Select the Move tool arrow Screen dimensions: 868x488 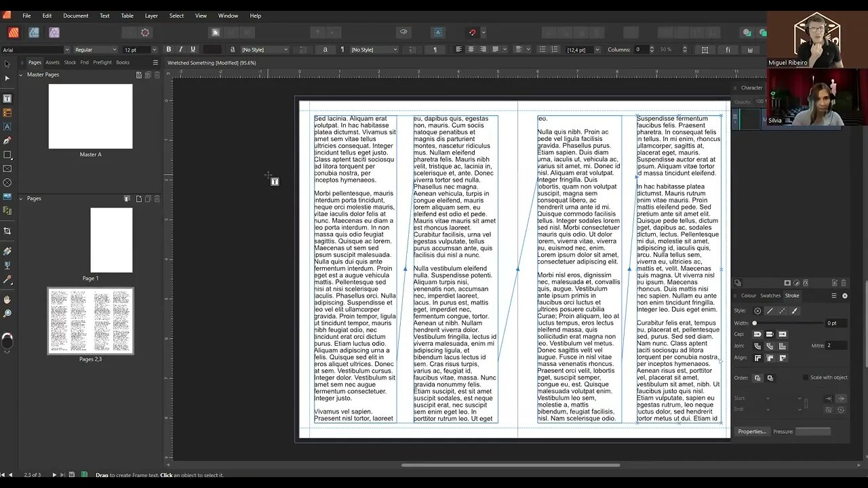[x=7, y=64]
